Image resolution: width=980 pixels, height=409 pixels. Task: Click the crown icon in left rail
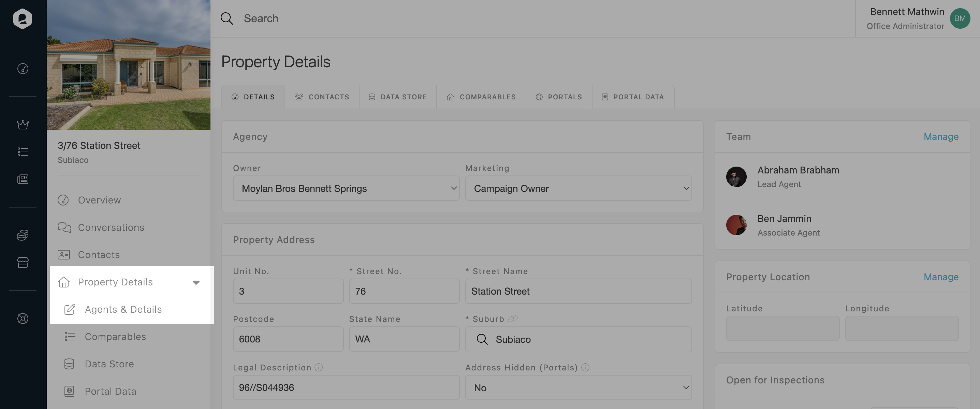23,125
